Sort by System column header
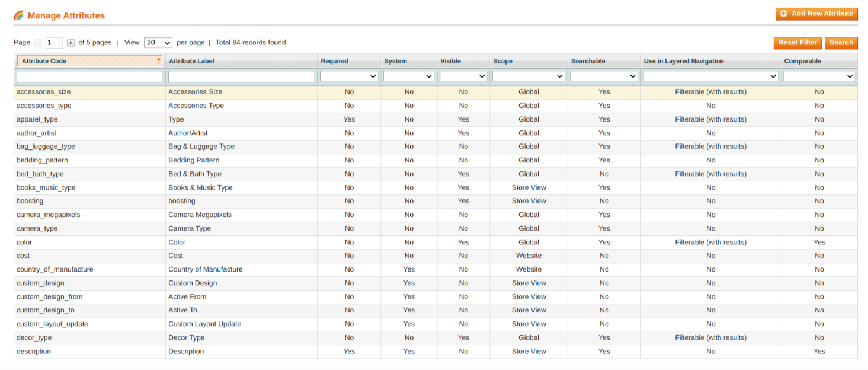Image resolution: width=868 pixels, height=370 pixels. click(x=395, y=61)
